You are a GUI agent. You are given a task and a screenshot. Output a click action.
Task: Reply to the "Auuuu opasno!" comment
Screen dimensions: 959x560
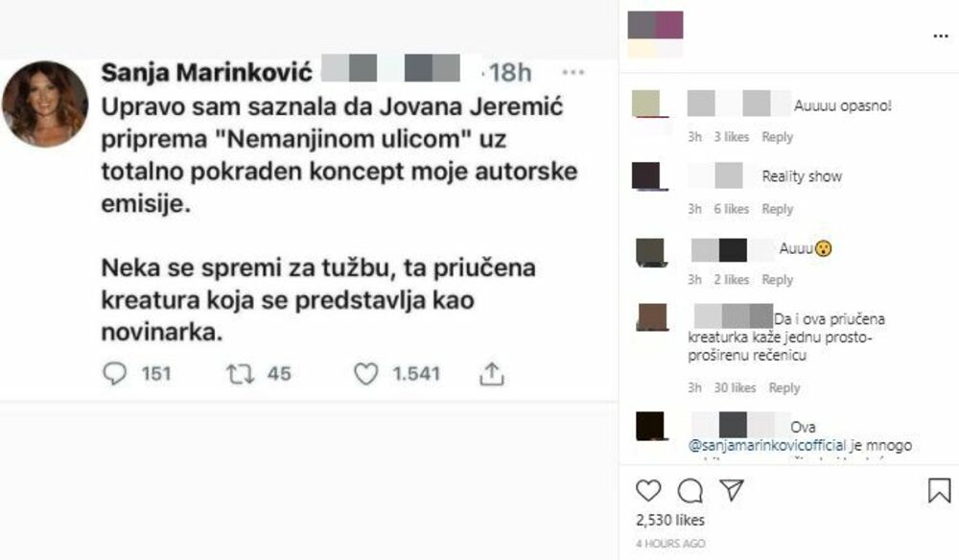pyautogui.click(x=778, y=137)
